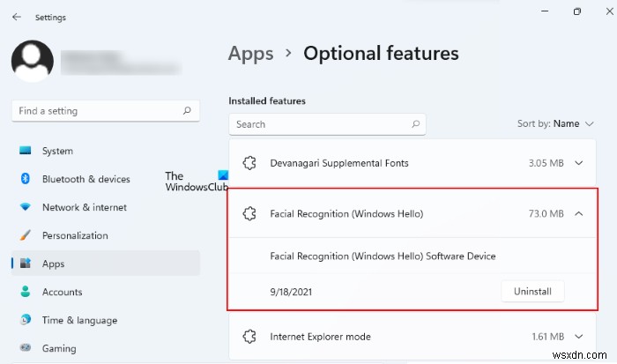This screenshot has width=617, height=364.
Task: Click the Network & internet wifi icon
Action: (25, 207)
